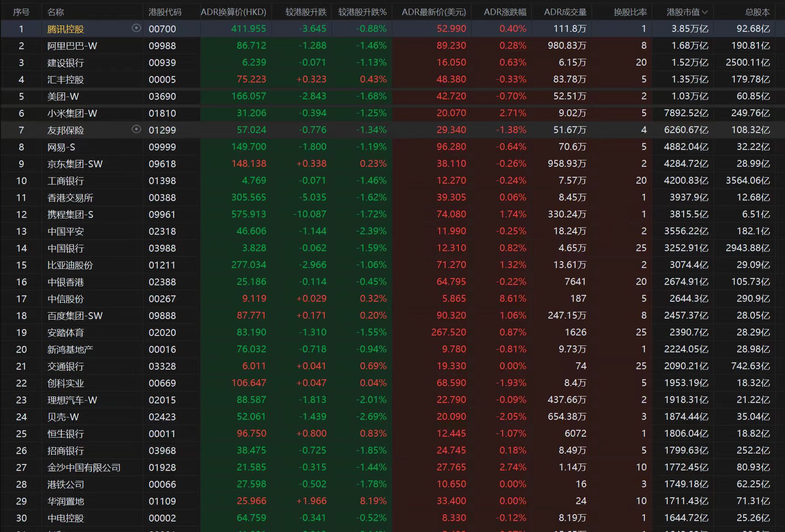This screenshot has width=785, height=532.
Task: Select 汇丰控股 in the list
Action: click(66, 80)
